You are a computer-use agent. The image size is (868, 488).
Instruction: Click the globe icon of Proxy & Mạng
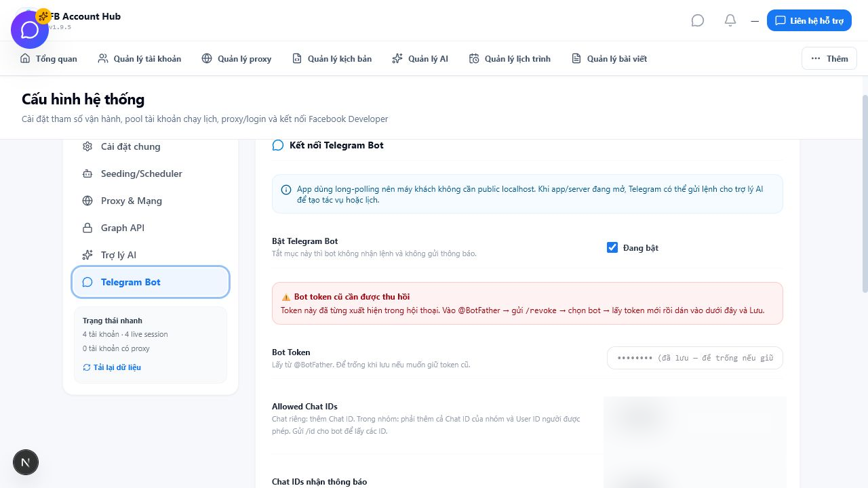tap(87, 201)
